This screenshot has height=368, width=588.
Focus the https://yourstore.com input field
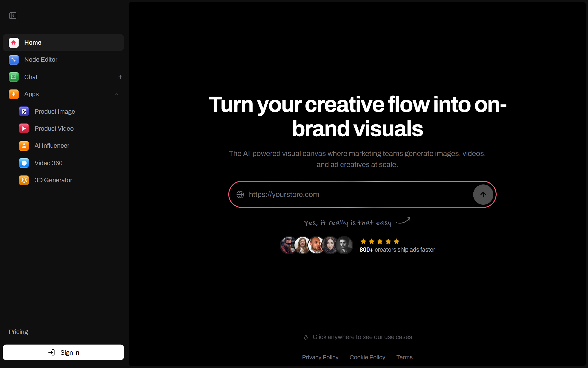[358, 195]
